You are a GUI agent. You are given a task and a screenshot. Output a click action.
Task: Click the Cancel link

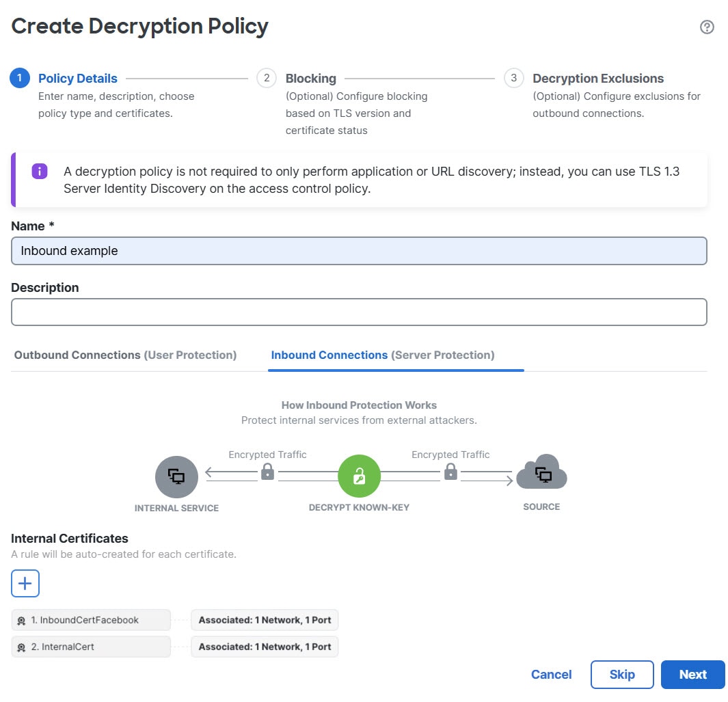pos(551,674)
